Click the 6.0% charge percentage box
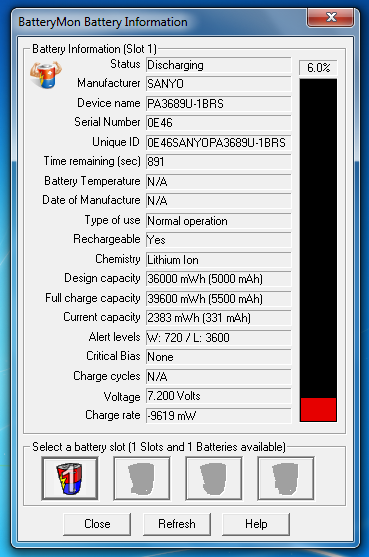Screen dimensions: 369x557 (318, 67)
